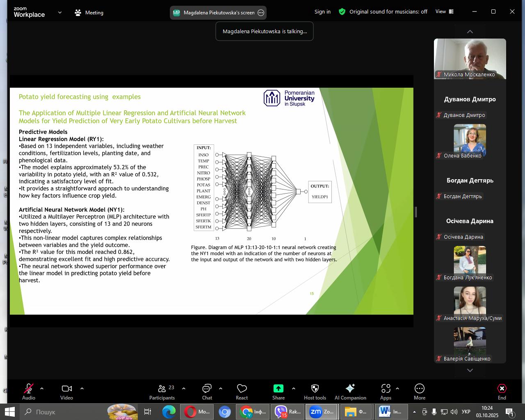
Task: Open the Meeting tab
Action: click(89, 13)
